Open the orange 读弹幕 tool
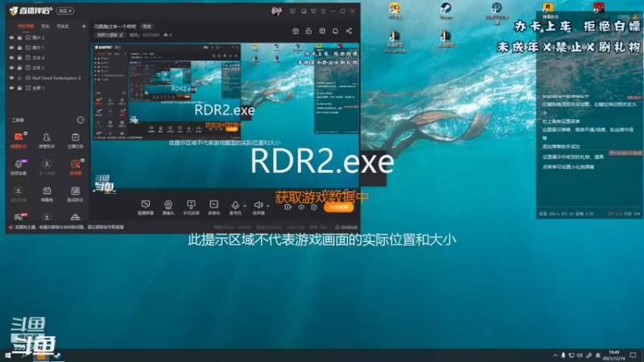644x362 pixels. (75, 167)
